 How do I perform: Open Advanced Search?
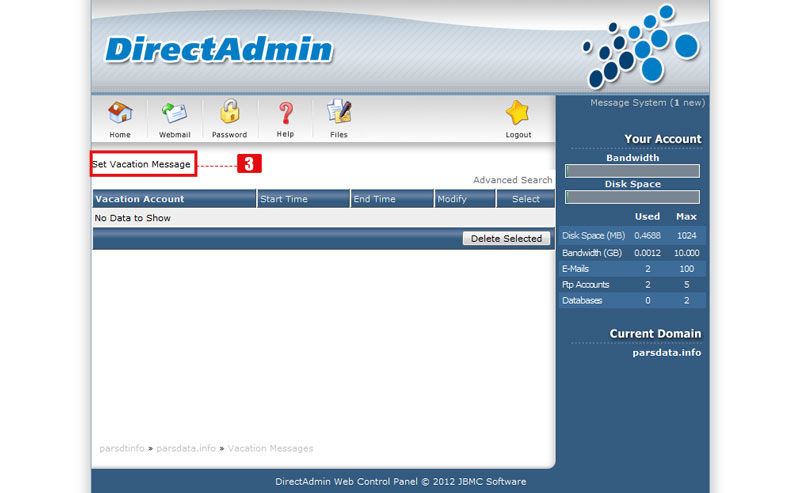[512, 180]
